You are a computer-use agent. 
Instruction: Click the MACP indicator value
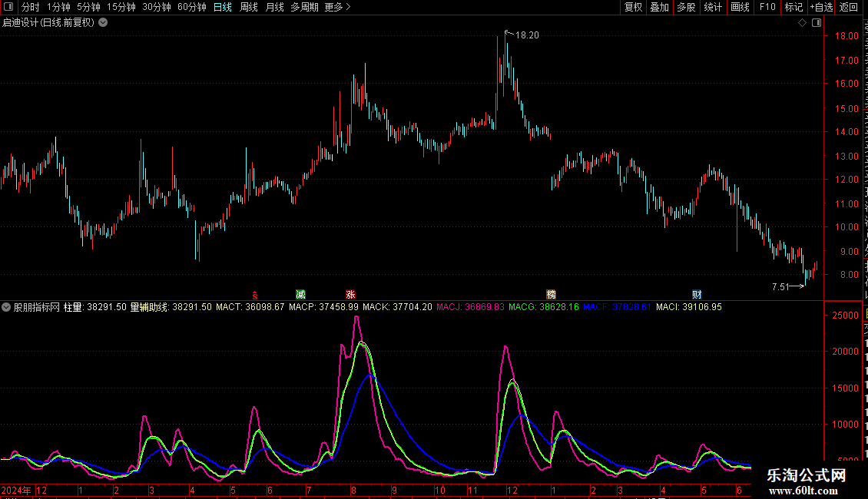tap(324, 307)
